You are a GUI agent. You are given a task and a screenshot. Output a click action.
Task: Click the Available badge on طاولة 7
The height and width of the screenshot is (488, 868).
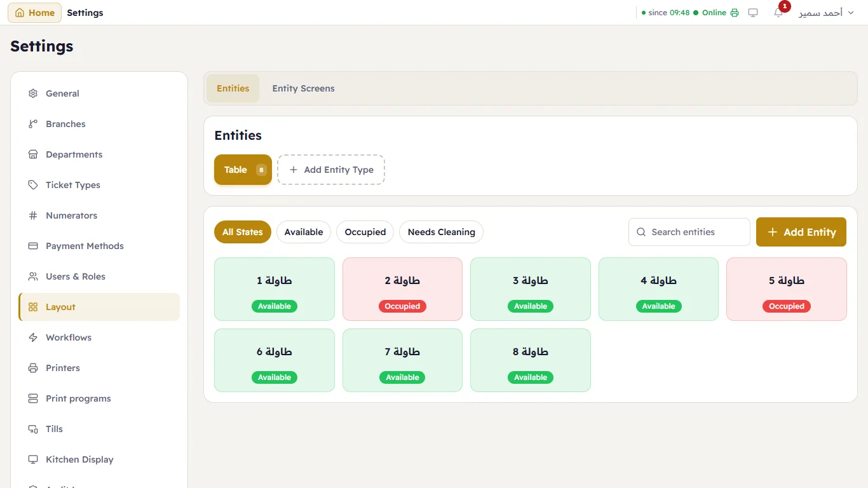[402, 377]
